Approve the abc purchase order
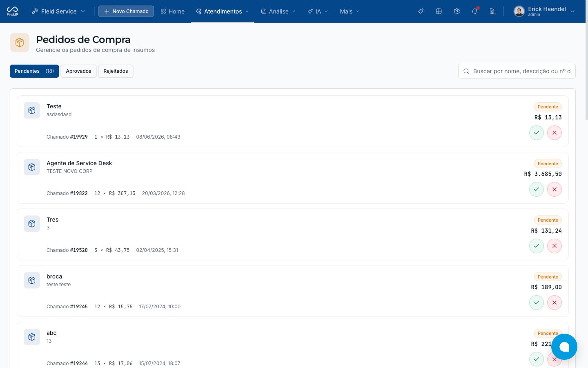This screenshot has height=368, width=588. pos(537,359)
